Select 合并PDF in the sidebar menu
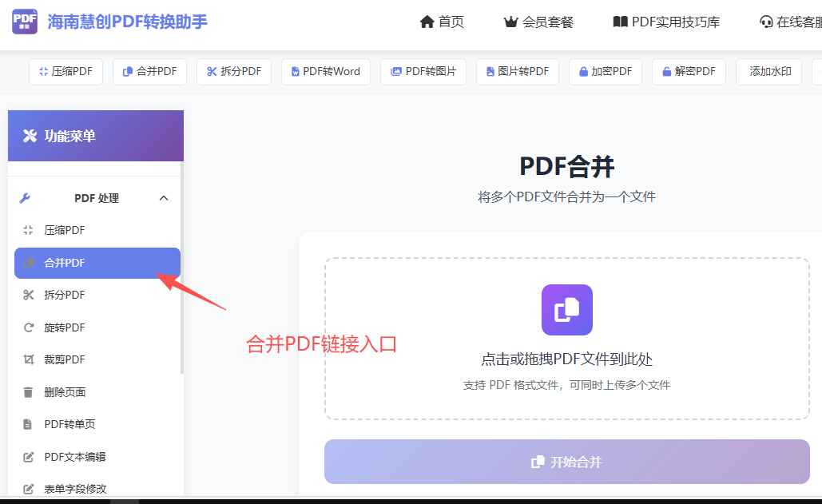 [97, 263]
